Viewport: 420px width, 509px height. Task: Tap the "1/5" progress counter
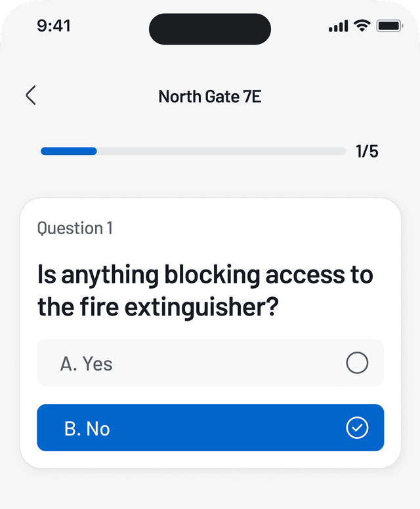367,152
